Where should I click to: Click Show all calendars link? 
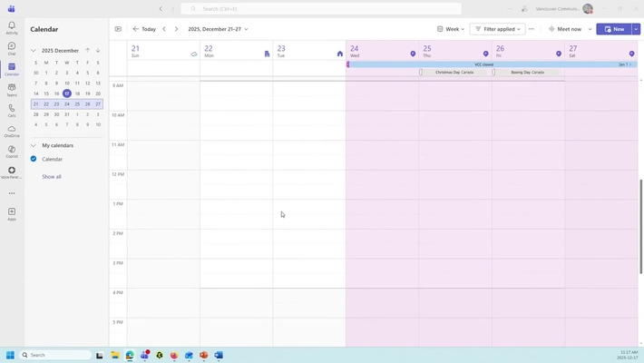pos(52,177)
